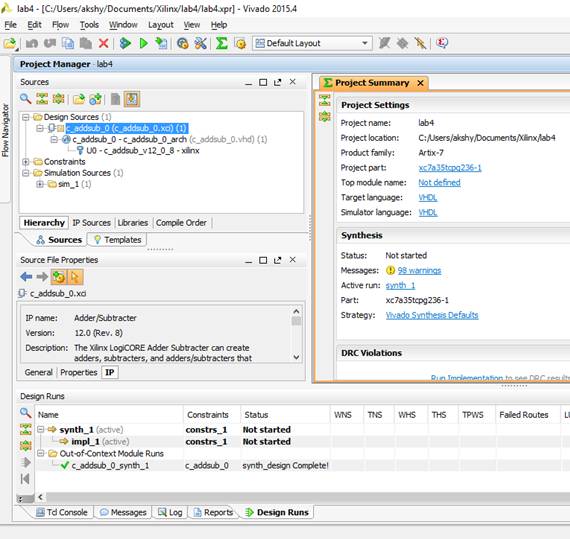Expand the Constraints tree node
Image resolution: width=570 pixels, height=539 pixels.
(x=25, y=162)
